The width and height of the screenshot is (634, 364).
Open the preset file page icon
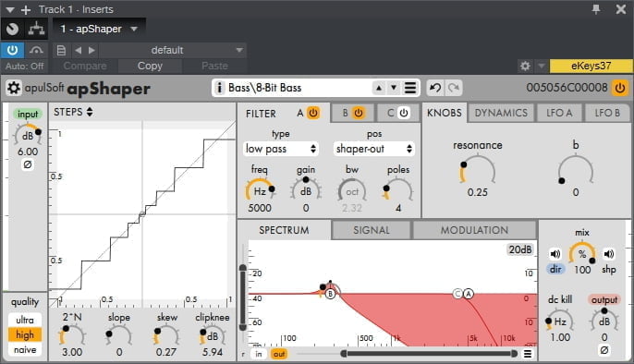tap(61, 50)
